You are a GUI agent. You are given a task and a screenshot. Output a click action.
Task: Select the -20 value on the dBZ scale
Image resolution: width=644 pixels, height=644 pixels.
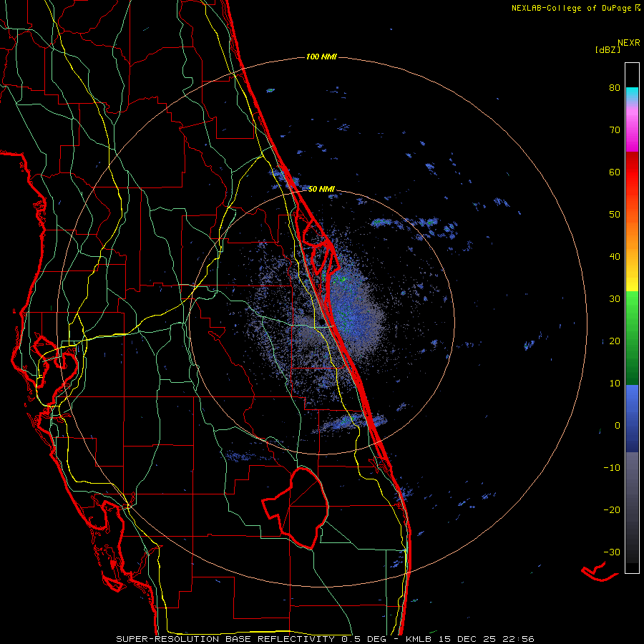(612, 510)
